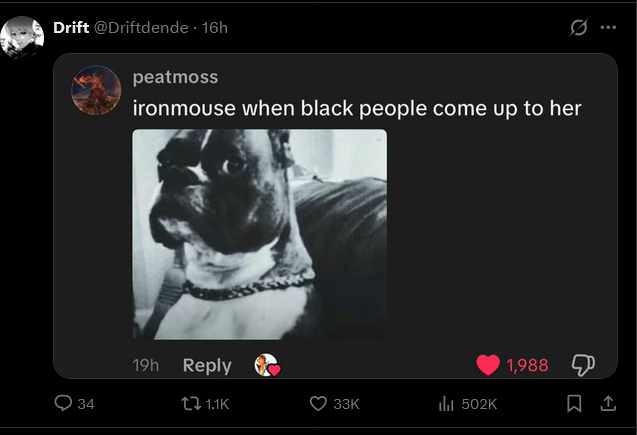
Task: Open the three-dot more options menu
Action: click(608, 28)
